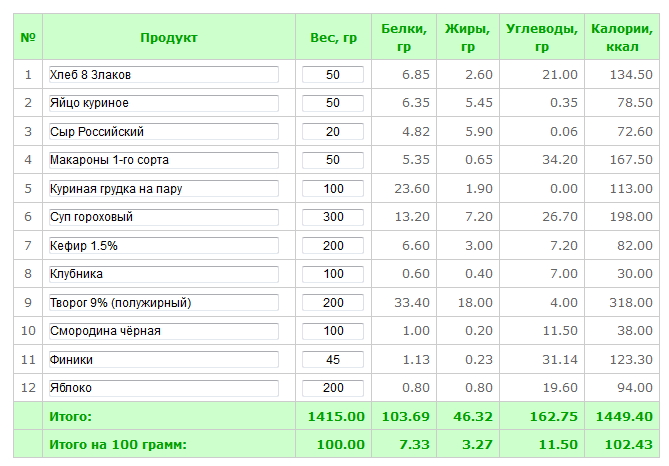
Task: Select the Смородина чёрная product field
Action: 163,331
